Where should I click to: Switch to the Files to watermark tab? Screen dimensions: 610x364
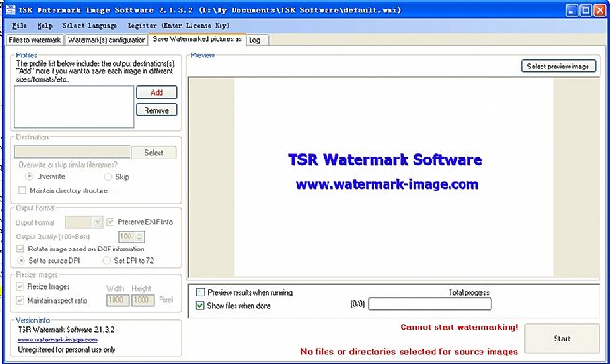pos(35,40)
